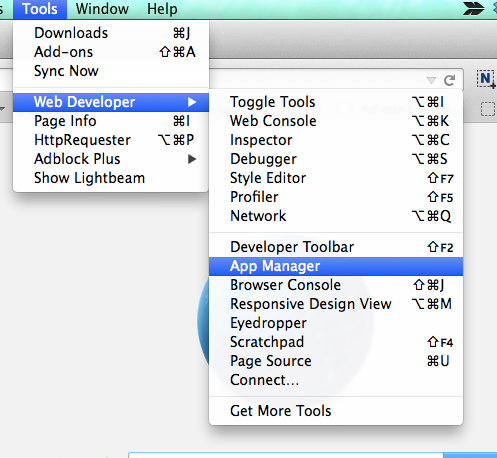Image resolution: width=497 pixels, height=458 pixels.
Task: Select Sync Now in Tools menu
Action: click(x=111, y=71)
